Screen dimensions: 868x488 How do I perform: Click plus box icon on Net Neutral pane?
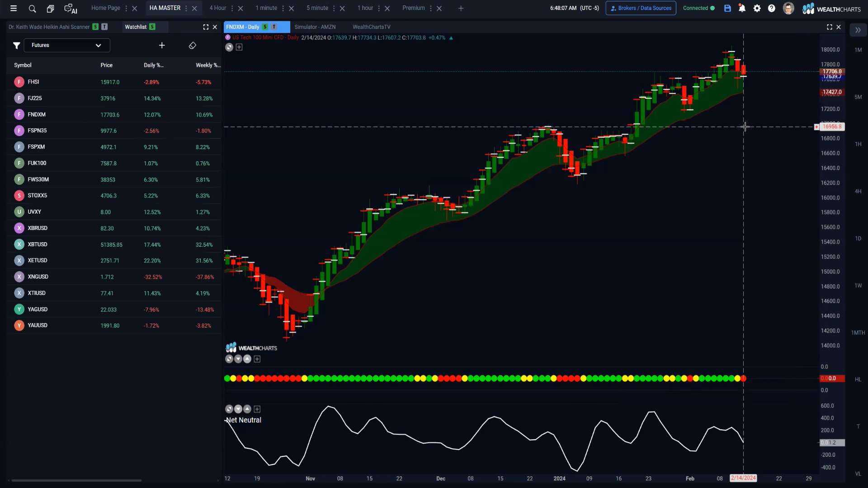(x=257, y=409)
